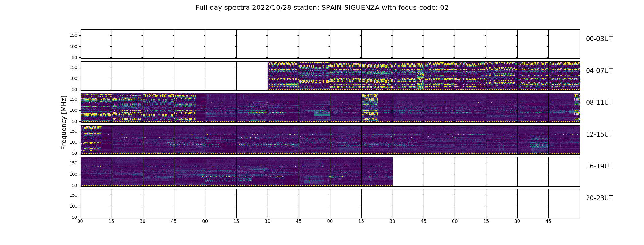
Task: Select the 100 tick of 12-15UT row
Action: point(74,142)
